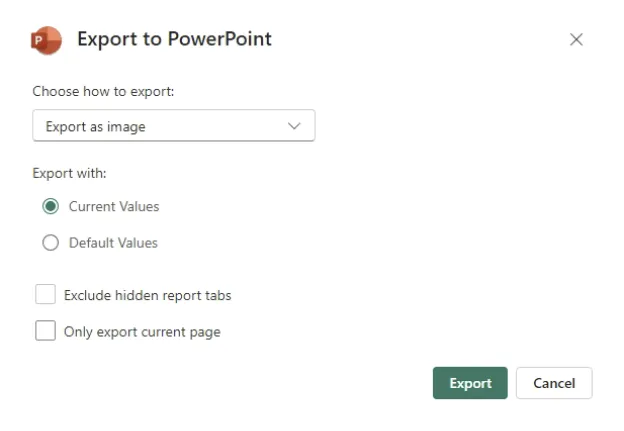Cancel the export dialog
Image resolution: width=624 pixels, height=431 pixels.
(x=554, y=383)
